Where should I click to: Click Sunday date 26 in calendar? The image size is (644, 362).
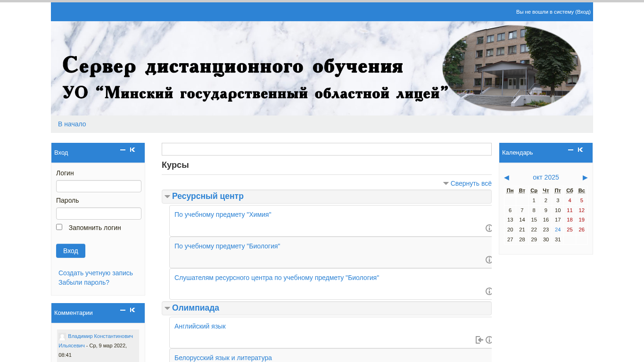[582, 230]
